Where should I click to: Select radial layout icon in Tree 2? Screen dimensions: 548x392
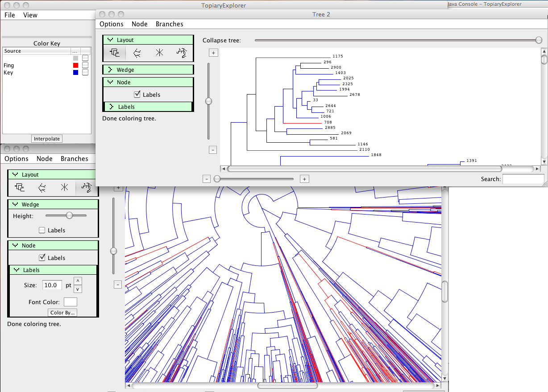coord(137,53)
